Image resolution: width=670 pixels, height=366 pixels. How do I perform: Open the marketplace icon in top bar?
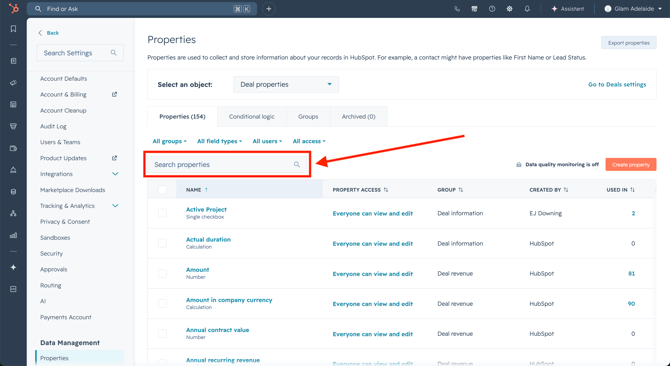[474, 9]
